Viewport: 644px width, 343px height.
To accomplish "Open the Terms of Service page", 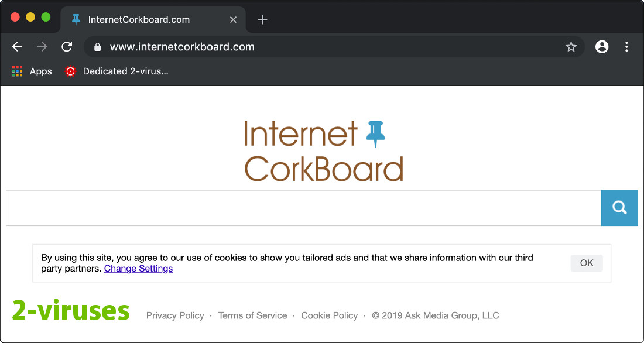I will coord(252,315).
